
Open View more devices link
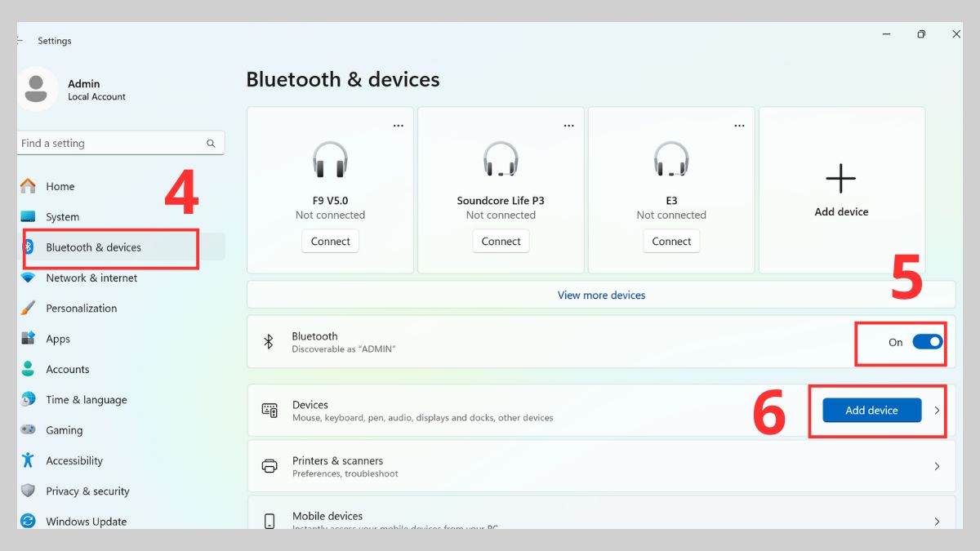pos(601,295)
